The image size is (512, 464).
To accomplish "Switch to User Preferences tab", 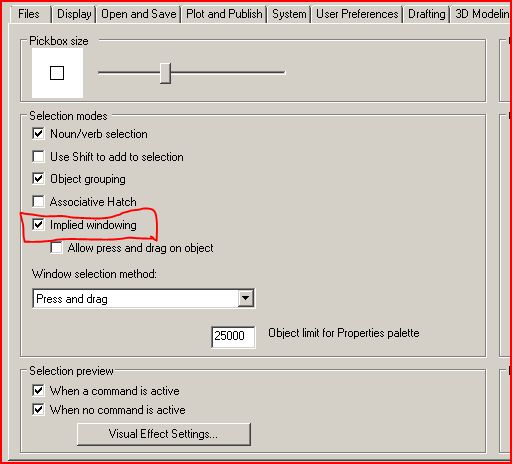I will coord(357,14).
